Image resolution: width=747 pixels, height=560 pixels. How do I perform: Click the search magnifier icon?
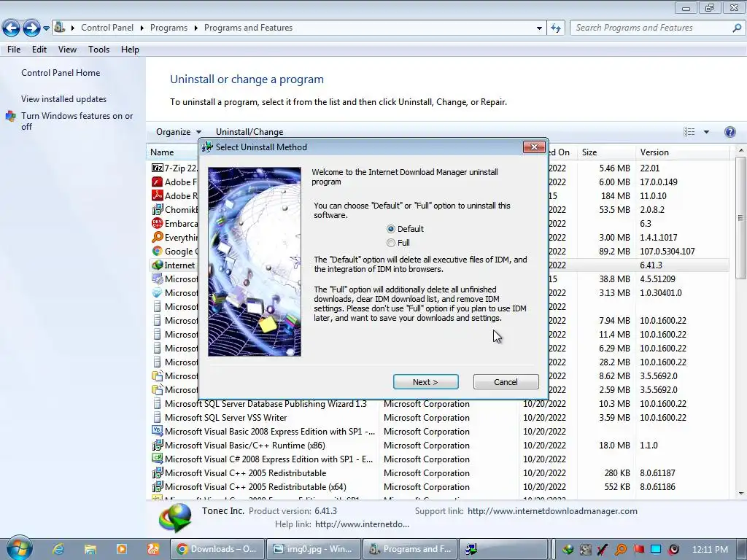737,28
